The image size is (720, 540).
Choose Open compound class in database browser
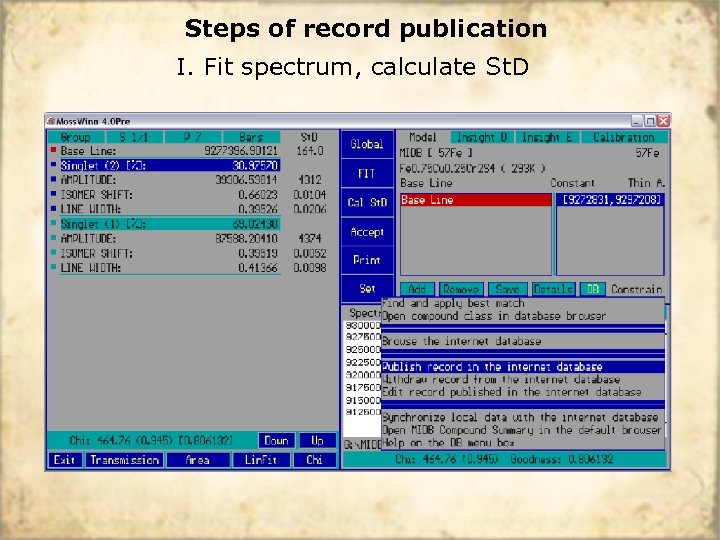pyautogui.click(x=523, y=316)
